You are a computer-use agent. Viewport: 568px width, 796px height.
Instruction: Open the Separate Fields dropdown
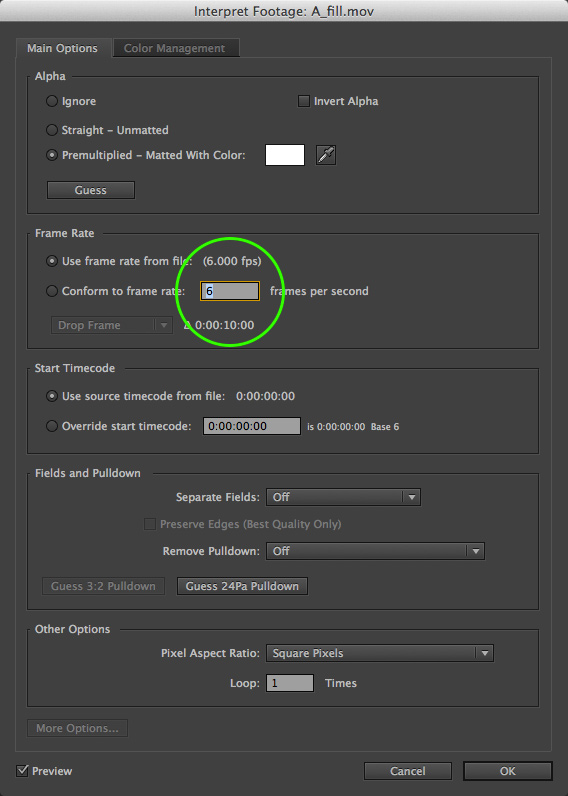343,497
